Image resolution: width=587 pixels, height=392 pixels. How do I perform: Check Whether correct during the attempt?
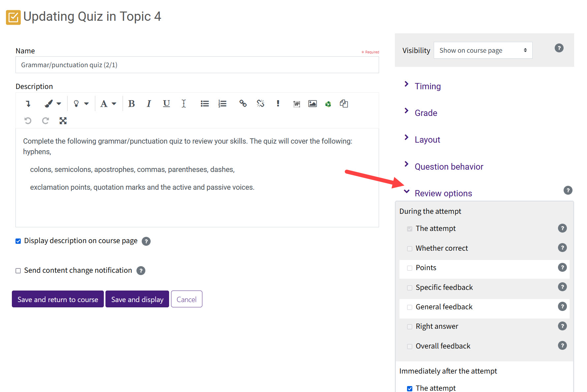[x=409, y=249]
